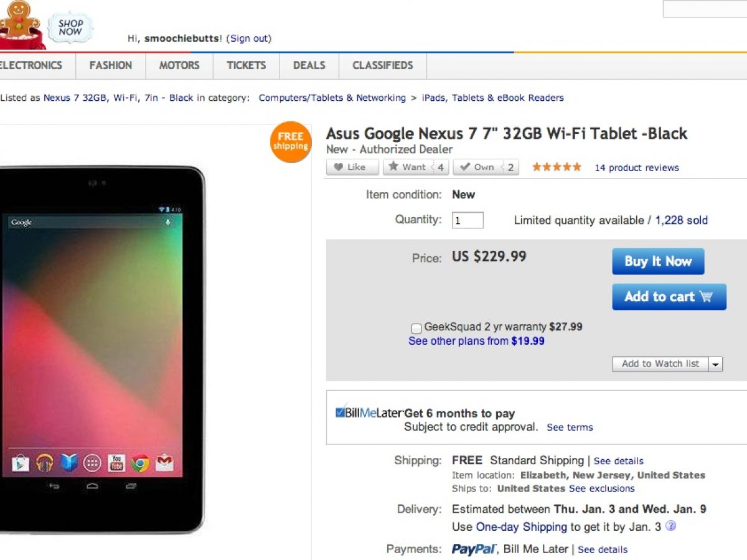Open the 14 product reviews link

[x=636, y=167]
